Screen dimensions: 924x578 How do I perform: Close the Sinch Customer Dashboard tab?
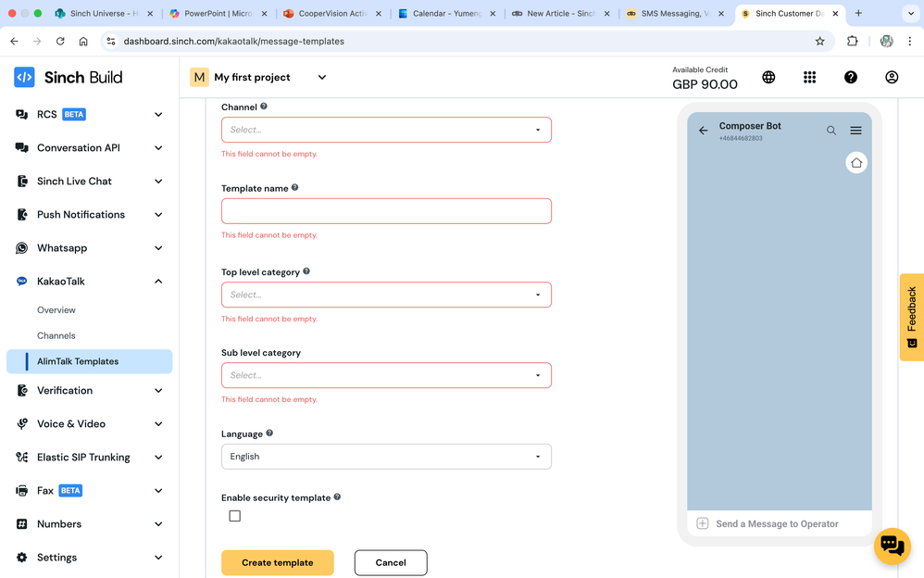pyautogui.click(x=835, y=13)
